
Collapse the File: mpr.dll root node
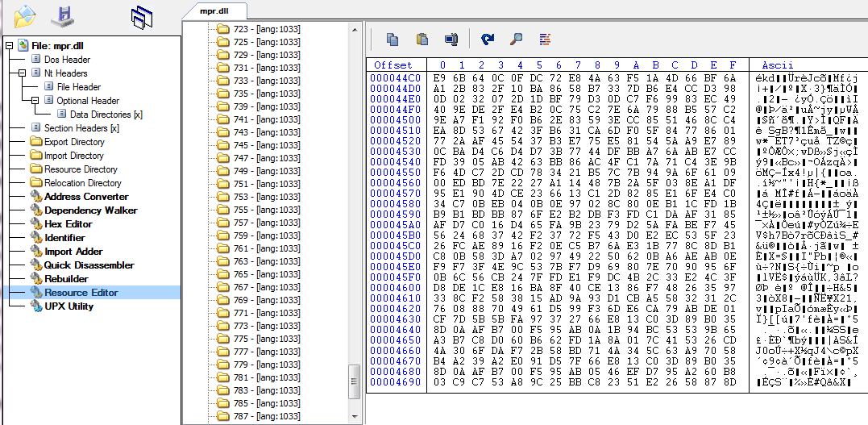coord(10,46)
